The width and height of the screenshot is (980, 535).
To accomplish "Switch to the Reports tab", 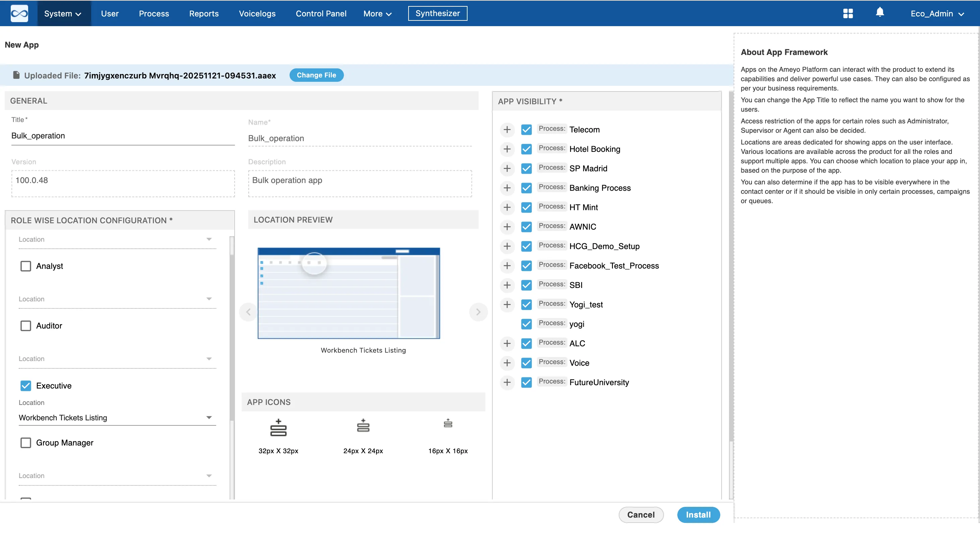I will pos(203,13).
